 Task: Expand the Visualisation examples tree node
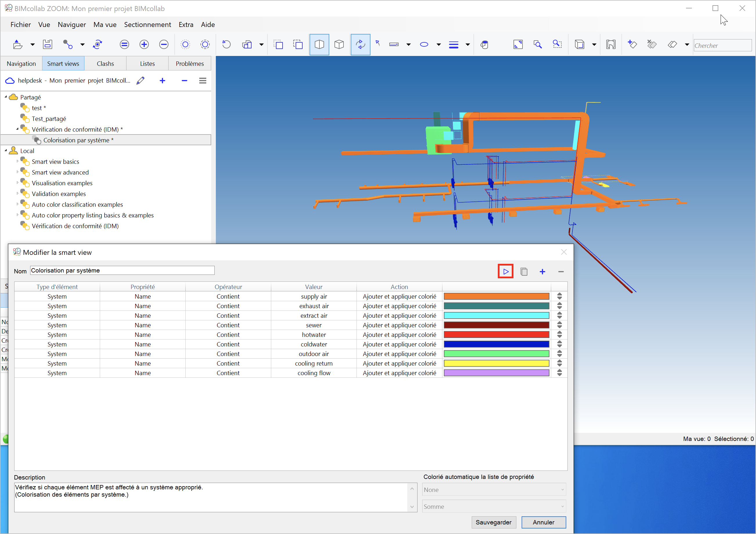pyautogui.click(x=17, y=183)
